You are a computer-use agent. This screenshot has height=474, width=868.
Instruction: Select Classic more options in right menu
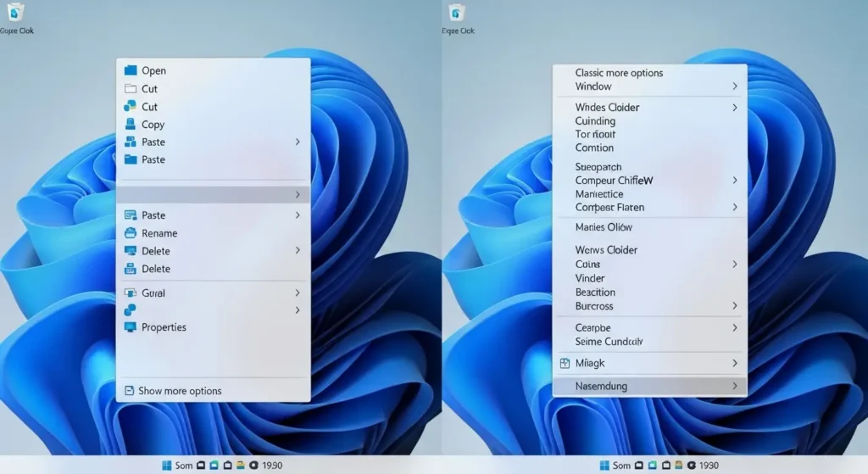(x=649, y=73)
